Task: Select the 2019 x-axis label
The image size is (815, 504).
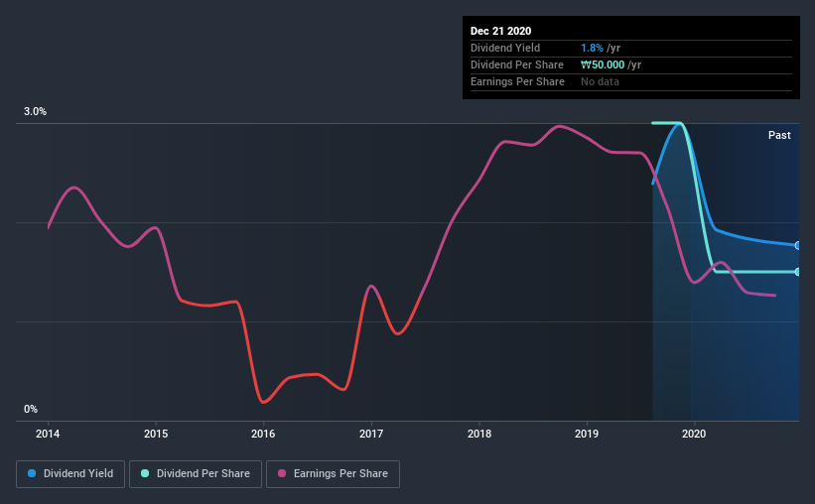Action: coord(587,434)
